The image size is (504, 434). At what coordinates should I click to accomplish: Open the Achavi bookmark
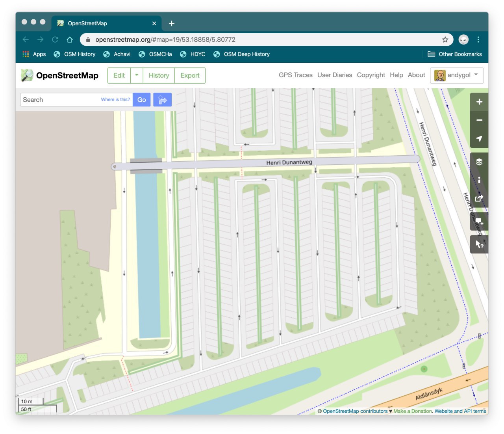tap(117, 54)
